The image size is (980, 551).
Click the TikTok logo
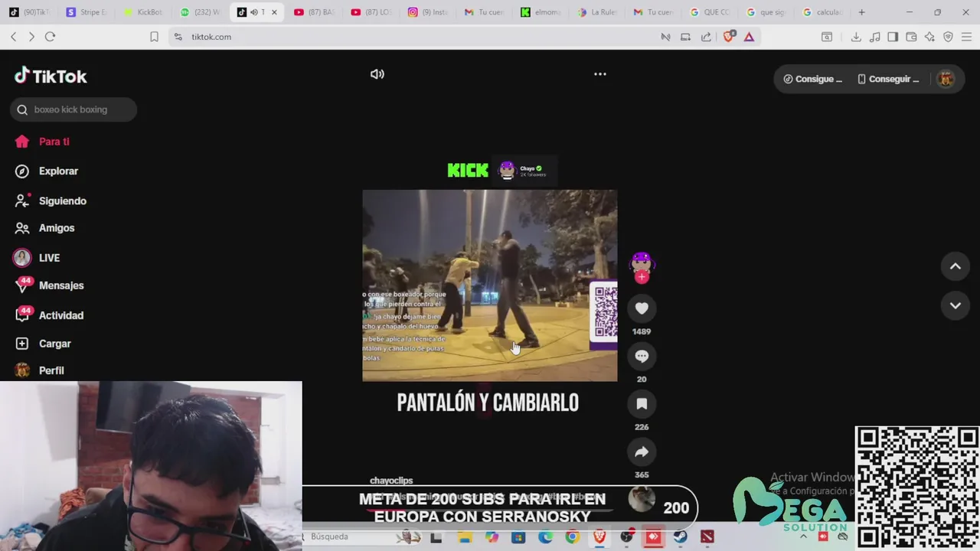(51, 76)
